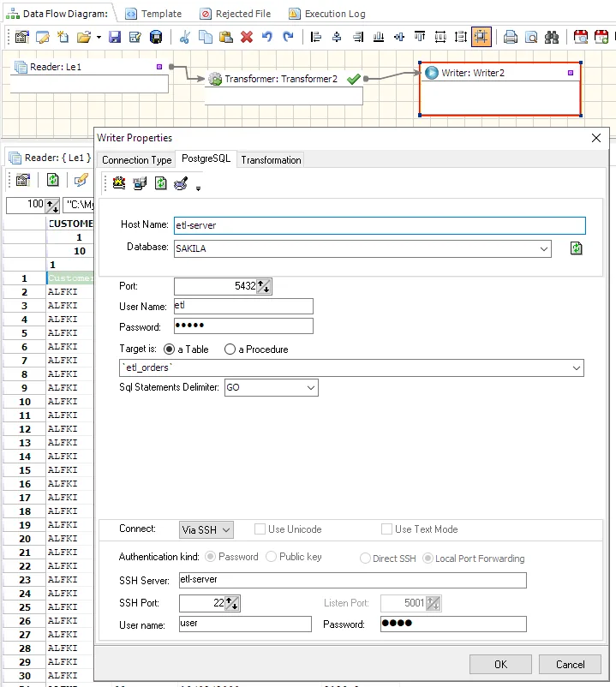Center objects horizontally

pos(337,37)
